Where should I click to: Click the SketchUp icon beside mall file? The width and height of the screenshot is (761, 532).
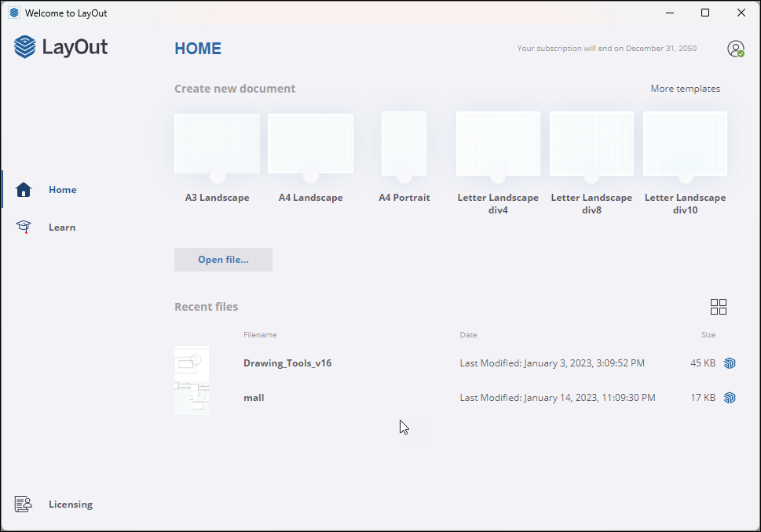730,398
